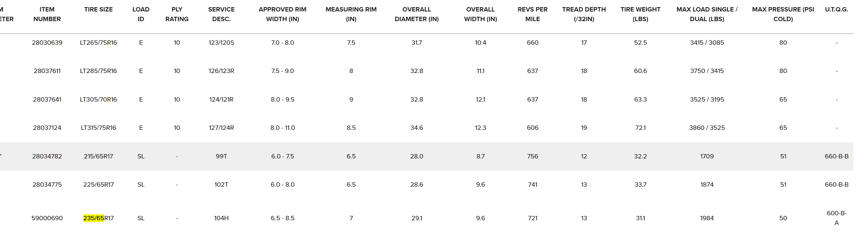
Task: Click the 600-B-A U.T.Q.G. rating
Action: (x=836, y=218)
